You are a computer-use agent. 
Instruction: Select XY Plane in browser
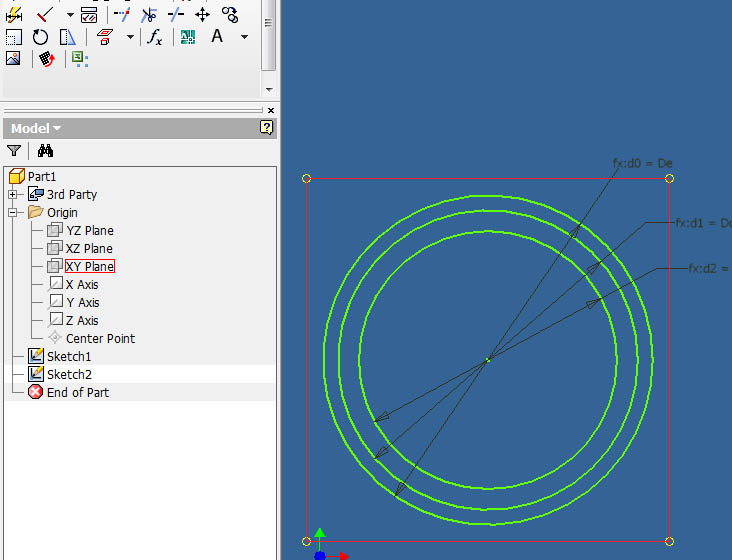point(90,266)
